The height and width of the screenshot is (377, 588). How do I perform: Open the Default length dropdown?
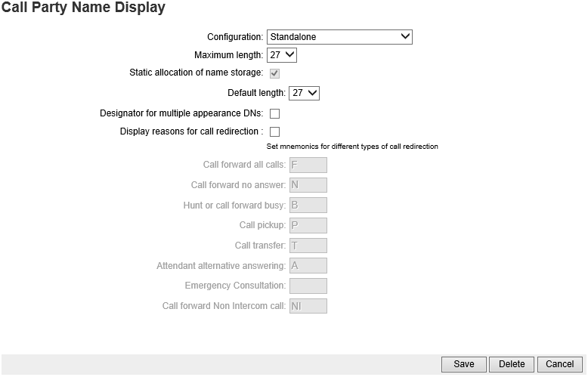304,93
